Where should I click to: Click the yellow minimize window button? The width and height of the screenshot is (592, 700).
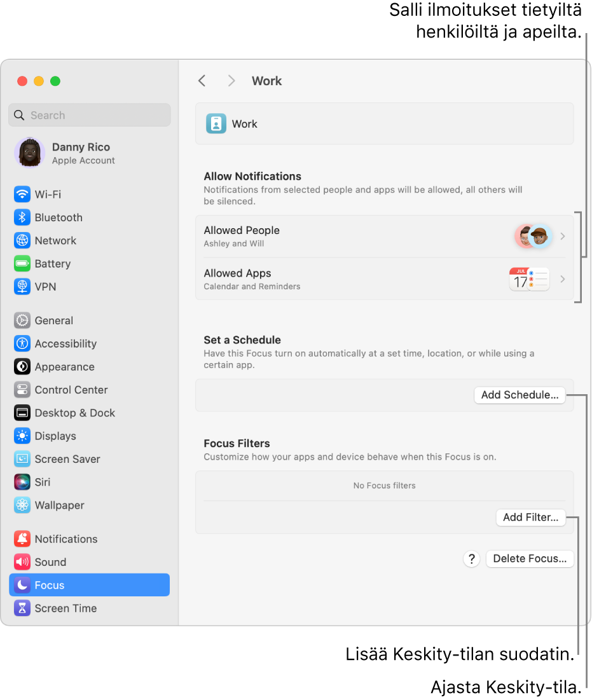39,81
